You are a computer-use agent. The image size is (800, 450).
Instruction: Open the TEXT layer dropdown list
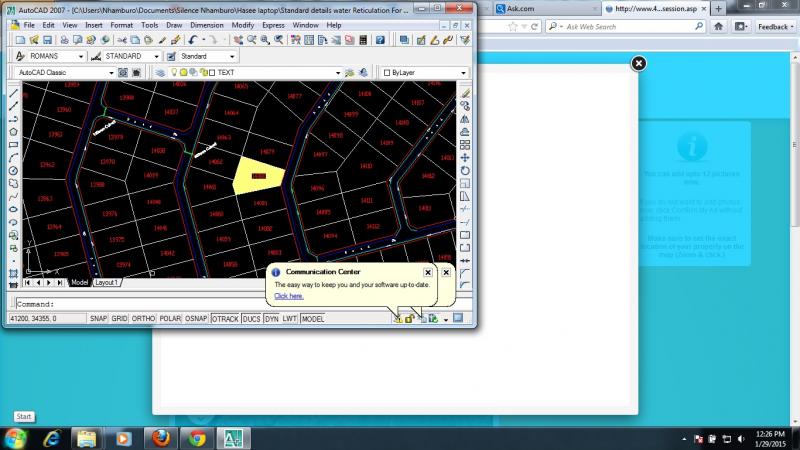coord(338,73)
